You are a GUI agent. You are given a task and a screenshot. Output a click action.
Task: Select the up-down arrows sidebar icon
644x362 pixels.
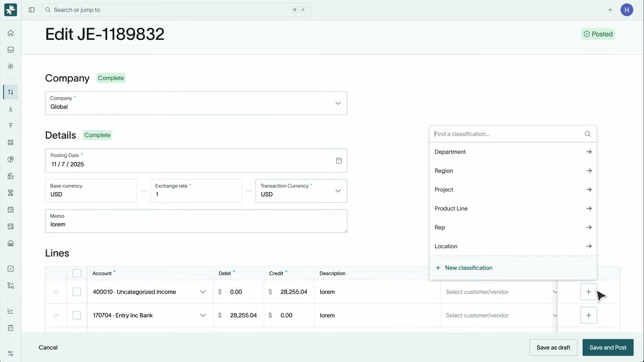(x=11, y=92)
